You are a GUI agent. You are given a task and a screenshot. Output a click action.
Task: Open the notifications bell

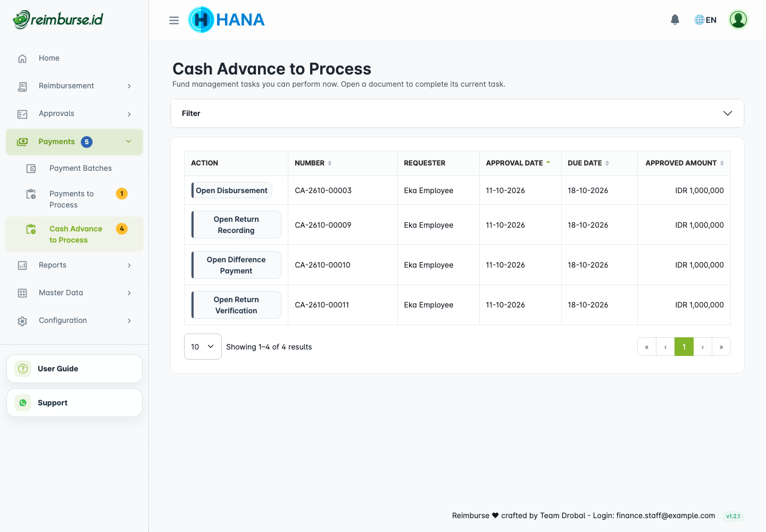(675, 20)
